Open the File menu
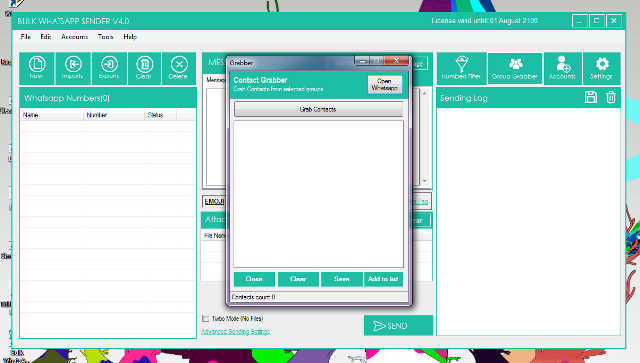The image size is (640, 363). (x=26, y=37)
